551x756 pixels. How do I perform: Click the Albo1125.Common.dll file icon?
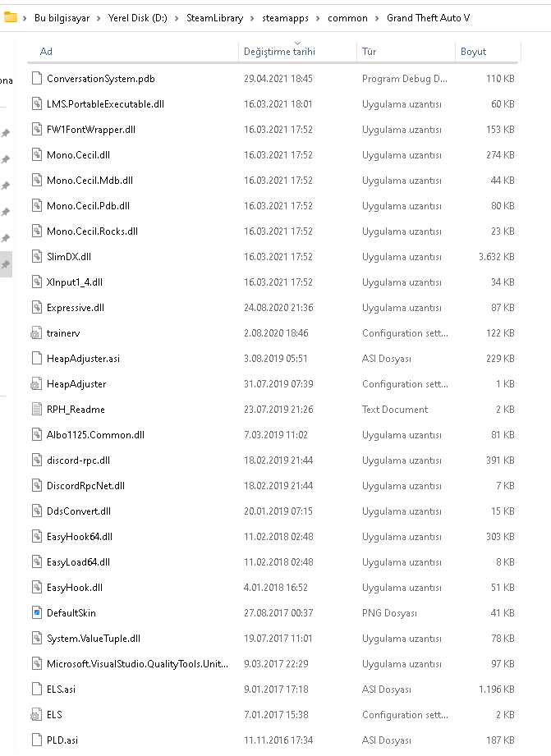(37, 434)
